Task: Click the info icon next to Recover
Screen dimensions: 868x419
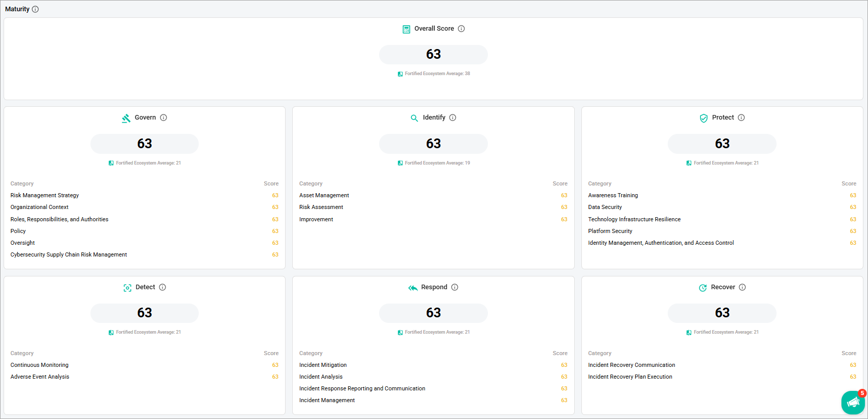Action: point(742,287)
